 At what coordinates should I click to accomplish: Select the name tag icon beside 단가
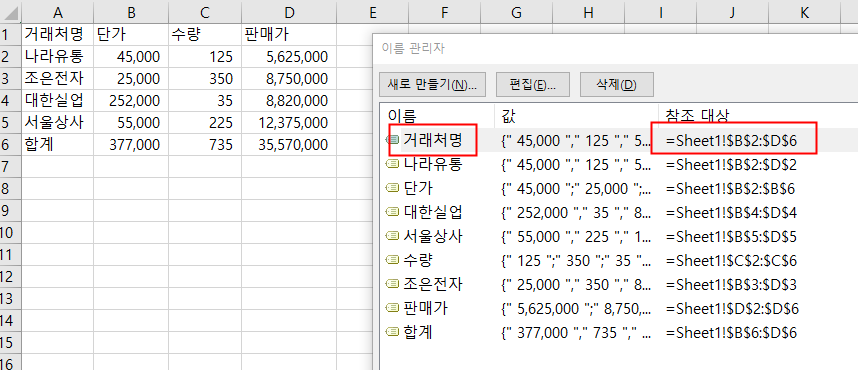click(392, 188)
